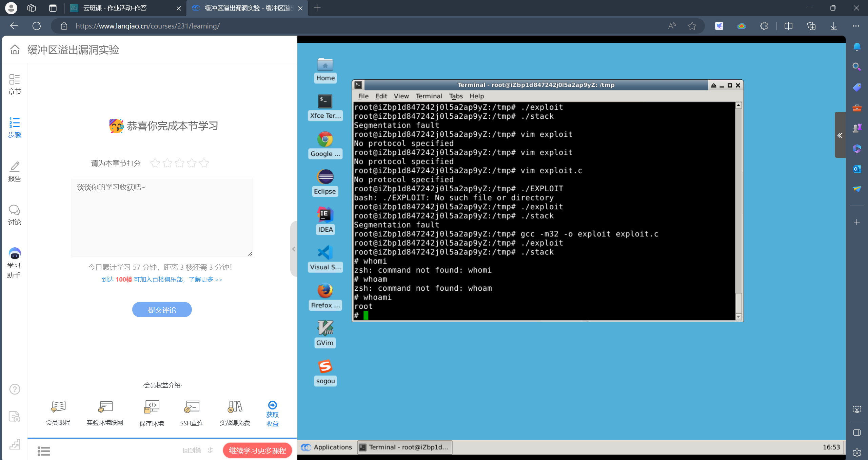Select the third rating star

tap(179, 163)
